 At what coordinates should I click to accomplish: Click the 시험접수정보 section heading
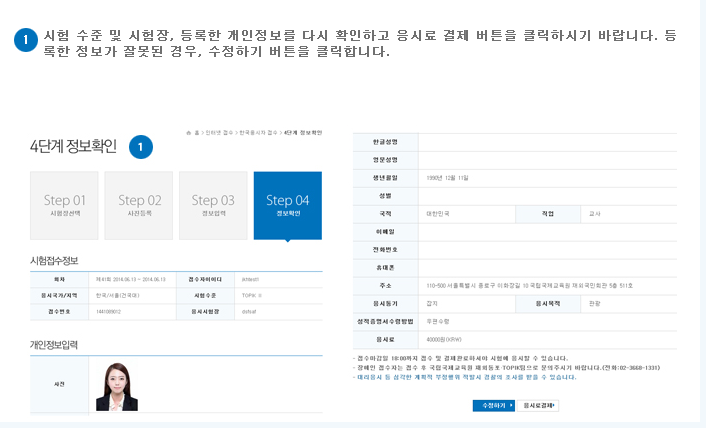61,260
